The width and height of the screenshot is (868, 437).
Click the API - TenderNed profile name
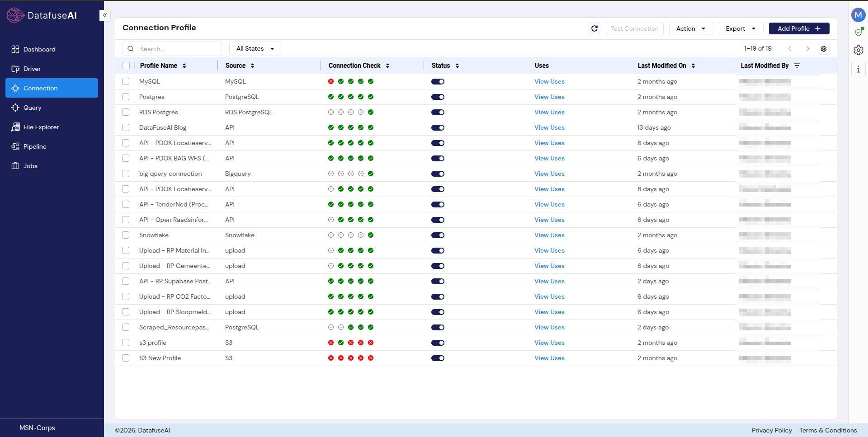click(174, 204)
